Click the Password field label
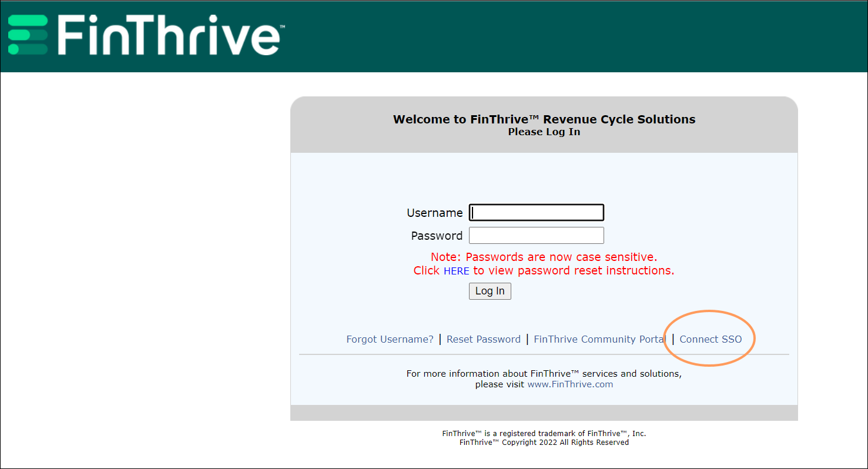The height and width of the screenshot is (469, 868). pyautogui.click(x=437, y=236)
